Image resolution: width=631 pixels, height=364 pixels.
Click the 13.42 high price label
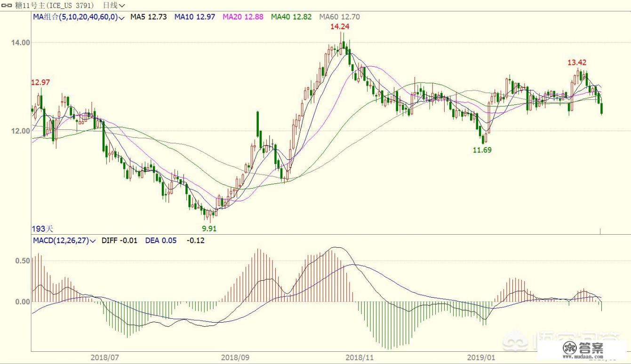click(x=577, y=62)
